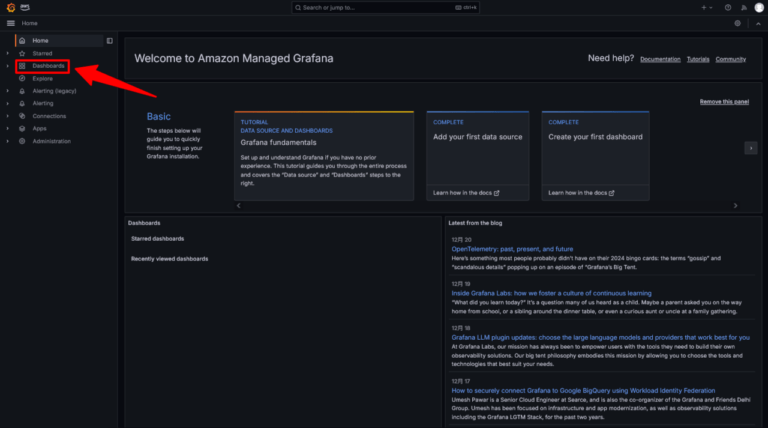This screenshot has height=428, width=768.
Task: Click Starred dashboards heading
Action: (x=157, y=239)
